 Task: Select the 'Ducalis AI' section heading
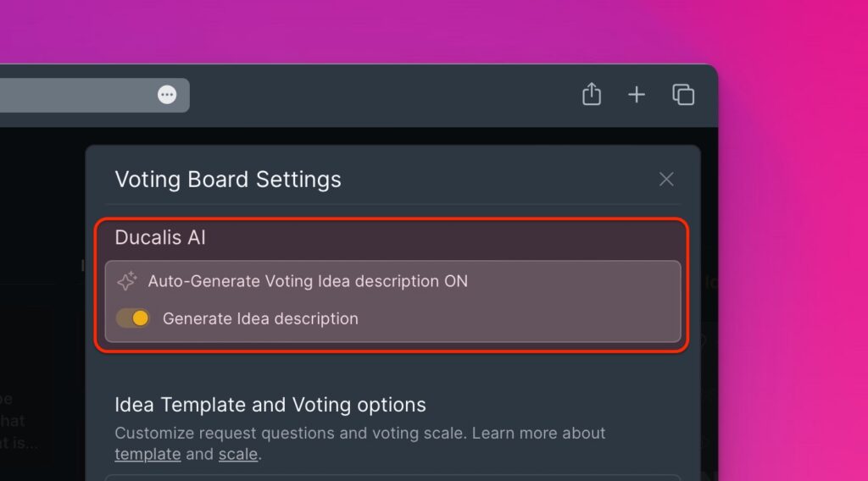coord(160,237)
